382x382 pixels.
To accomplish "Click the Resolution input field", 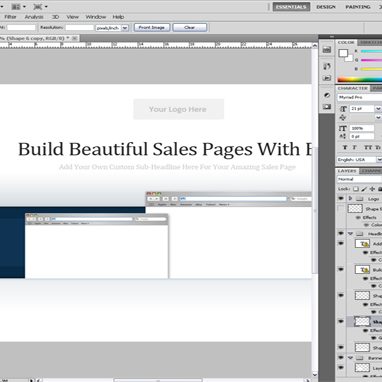I will 79,28.
